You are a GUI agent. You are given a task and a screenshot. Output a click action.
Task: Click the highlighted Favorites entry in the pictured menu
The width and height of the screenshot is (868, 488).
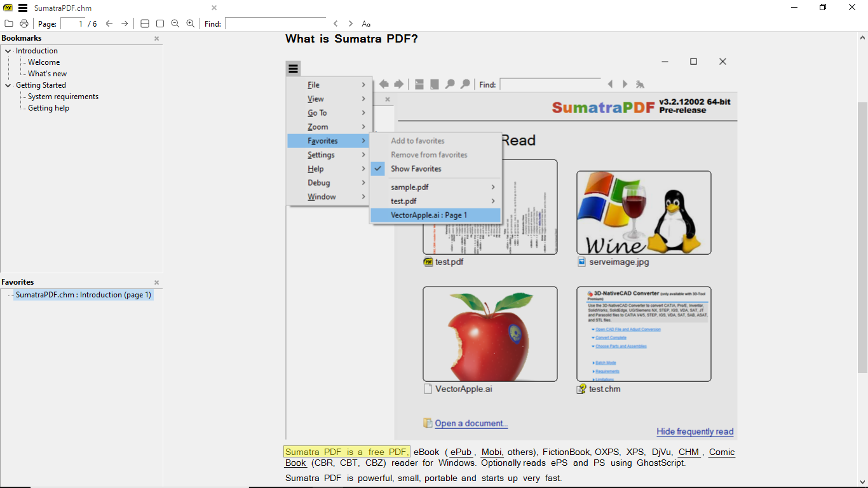tap(328, 141)
